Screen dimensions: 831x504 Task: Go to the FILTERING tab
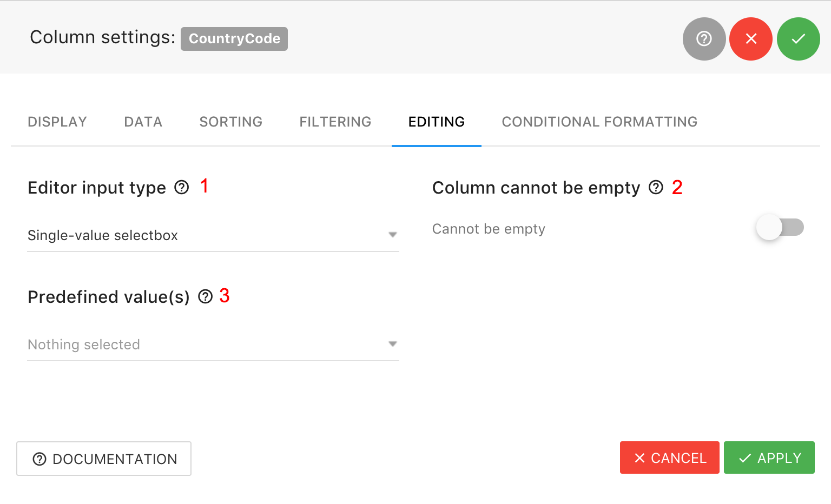coord(335,122)
